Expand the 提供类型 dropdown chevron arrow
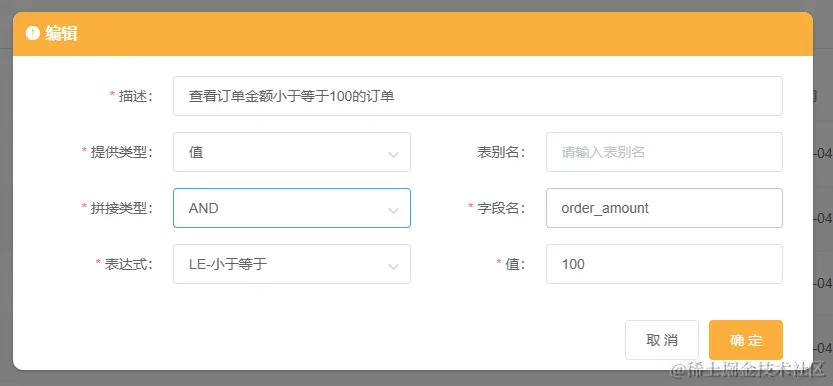 [x=393, y=155]
